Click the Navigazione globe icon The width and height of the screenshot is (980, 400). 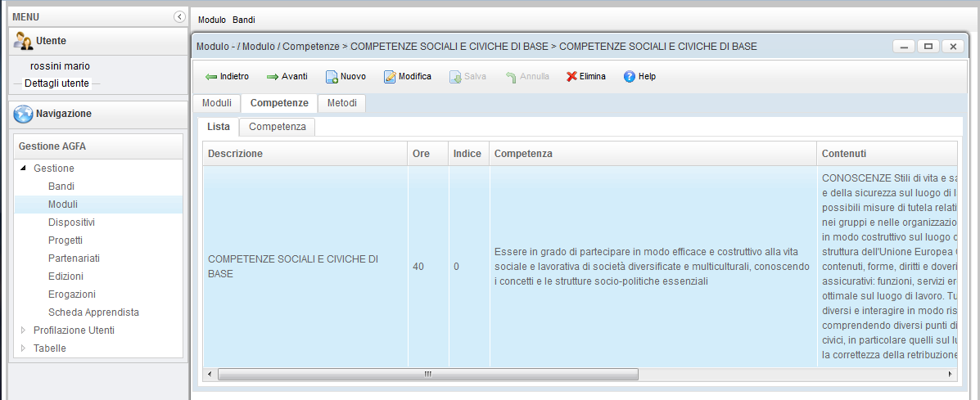click(x=23, y=115)
